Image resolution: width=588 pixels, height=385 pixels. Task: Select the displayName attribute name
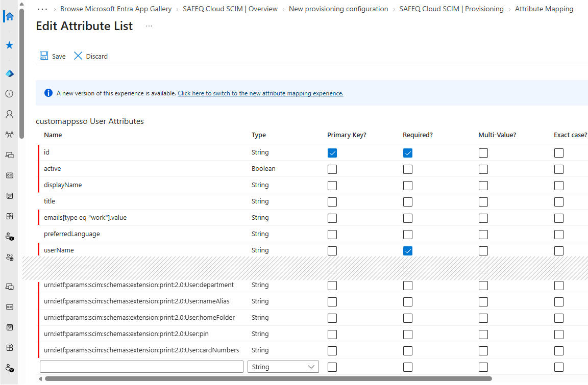(63, 185)
